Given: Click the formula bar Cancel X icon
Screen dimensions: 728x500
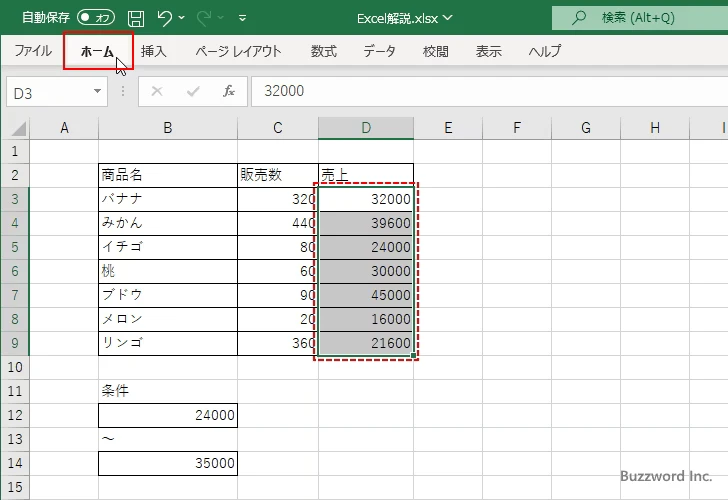Looking at the screenshot, I should [157, 91].
